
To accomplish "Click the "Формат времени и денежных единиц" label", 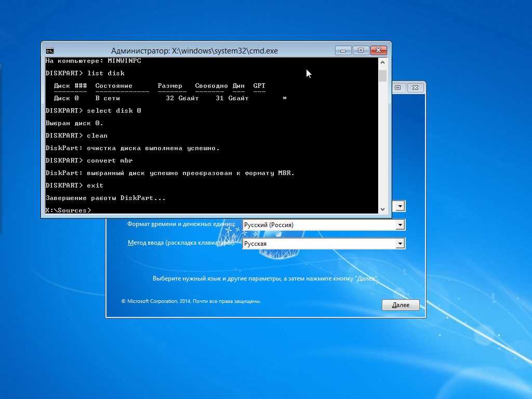I will [181, 224].
